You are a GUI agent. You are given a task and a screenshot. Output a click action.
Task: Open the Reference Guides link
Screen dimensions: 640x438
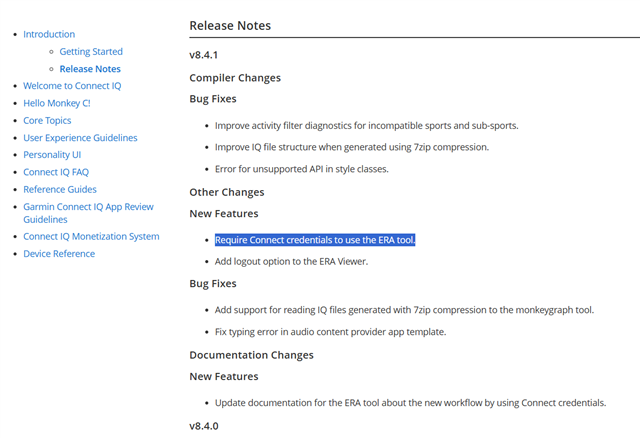[60, 189]
